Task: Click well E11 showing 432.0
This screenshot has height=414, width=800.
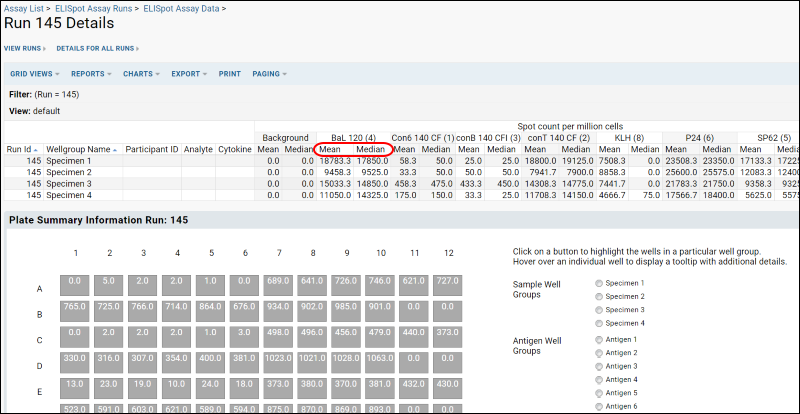Action: point(414,387)
